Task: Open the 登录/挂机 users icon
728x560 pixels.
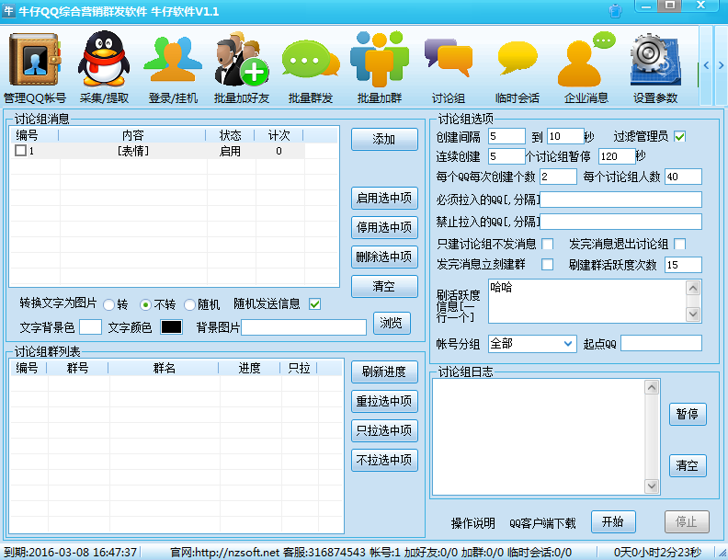Action: 173,60
